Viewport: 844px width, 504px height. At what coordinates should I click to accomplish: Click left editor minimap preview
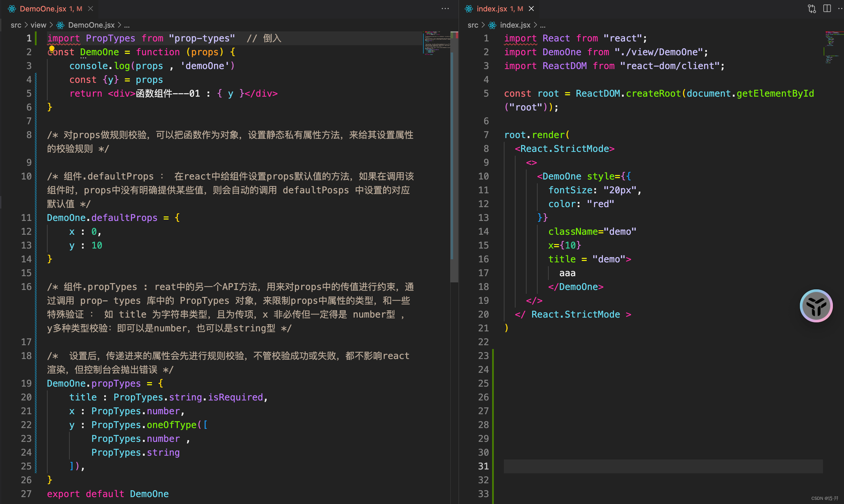[437, 43]
